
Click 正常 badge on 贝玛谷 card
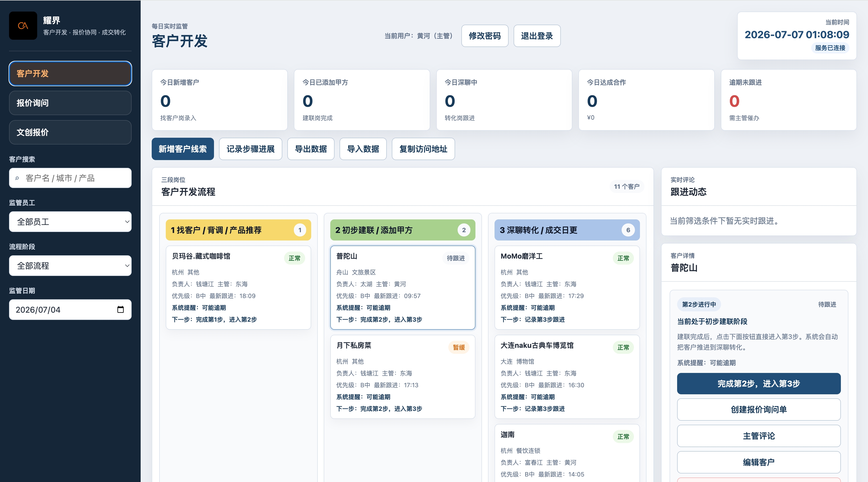pyautogui.click(x=294, y=258)
